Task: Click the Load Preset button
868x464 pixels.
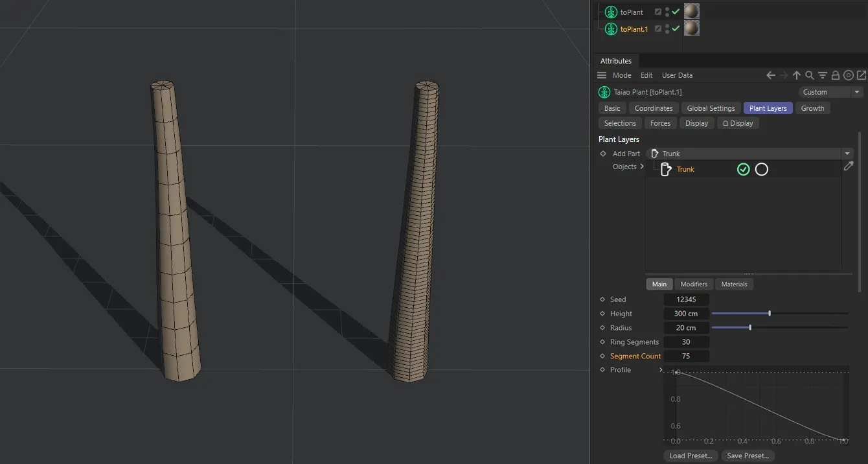Action: 689,456
